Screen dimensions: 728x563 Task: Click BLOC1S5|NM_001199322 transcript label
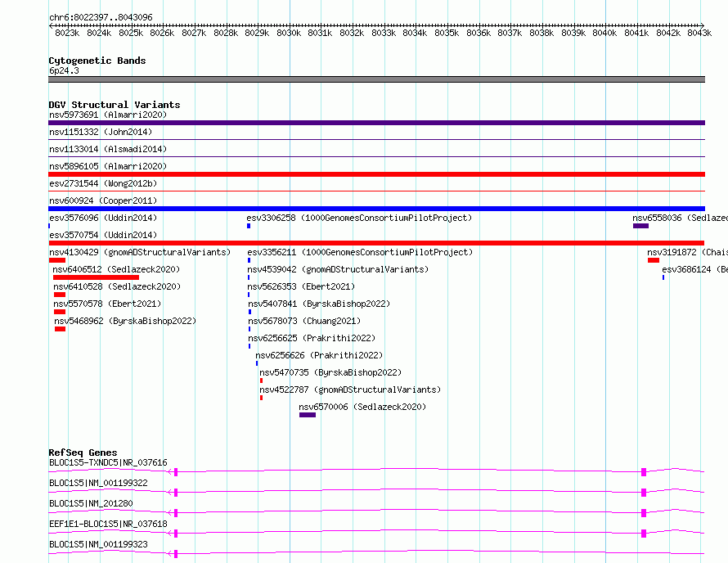[98, 483]
